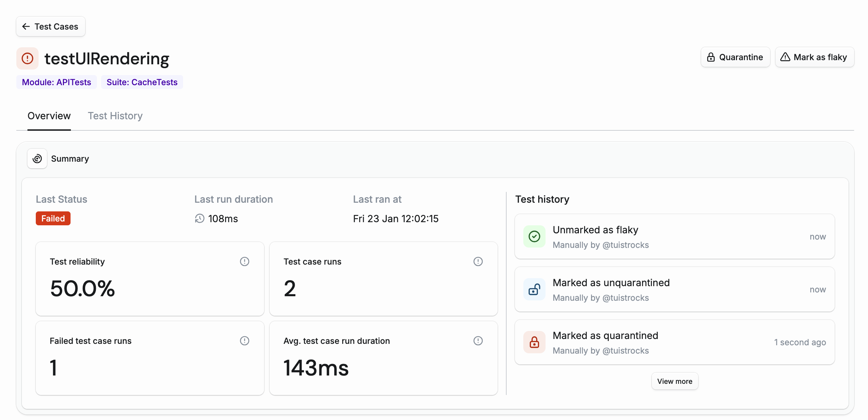Screen dimensions: 868x420
Task: Click the green Unmarked as flaky check icon
Action: [534, 236]
